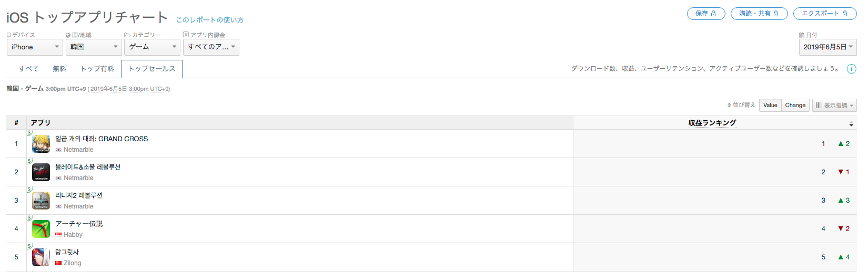
Task: Click the エクスポート button
Action: pyautogui.click(x=825, y=14)
